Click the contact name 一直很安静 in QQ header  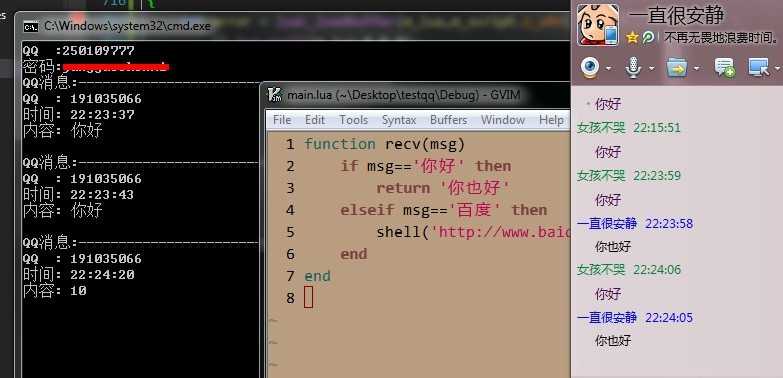[x=676, y=15]
